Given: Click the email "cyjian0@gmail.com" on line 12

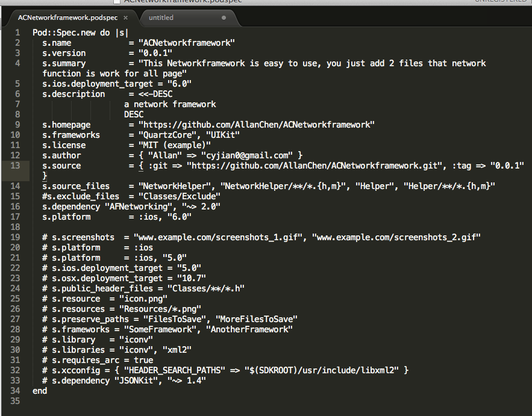Looking at the screenshot, I should [247, 155].
